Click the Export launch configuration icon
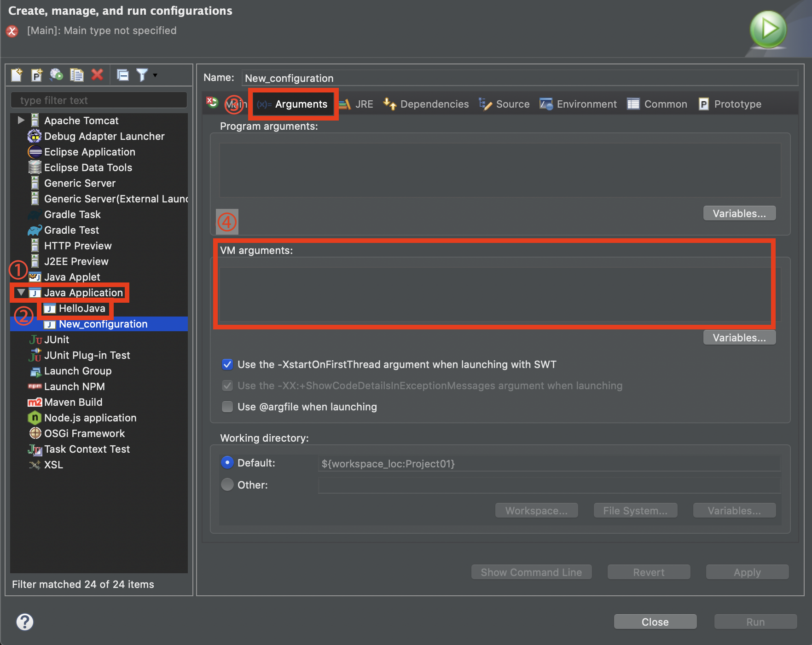Screen dimensions: 812x645 [57, 75]
